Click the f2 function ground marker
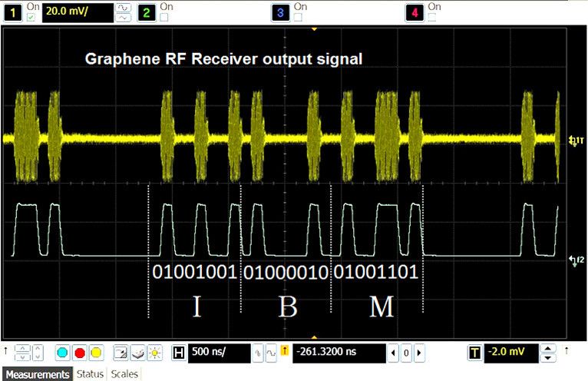 (x=576, y=260)
